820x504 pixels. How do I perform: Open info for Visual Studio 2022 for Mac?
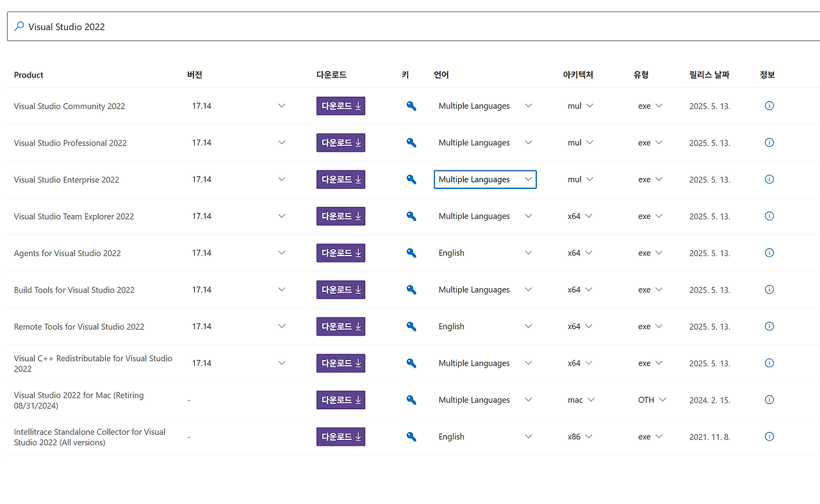(x=769, y=400)
